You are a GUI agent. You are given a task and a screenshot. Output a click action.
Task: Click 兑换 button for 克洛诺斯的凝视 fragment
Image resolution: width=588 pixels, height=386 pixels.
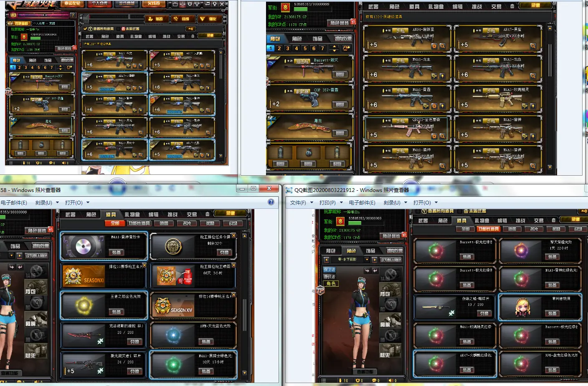click(134, 341)
